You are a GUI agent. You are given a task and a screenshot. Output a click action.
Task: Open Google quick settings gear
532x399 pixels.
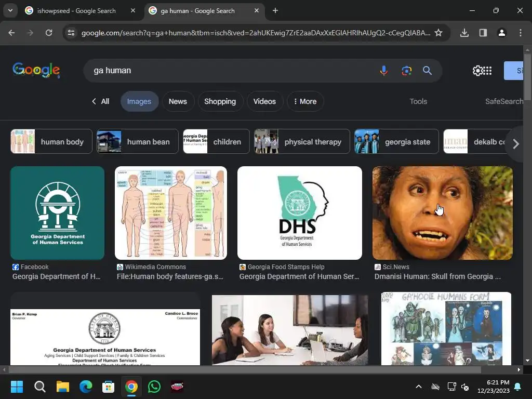(477, 71)
